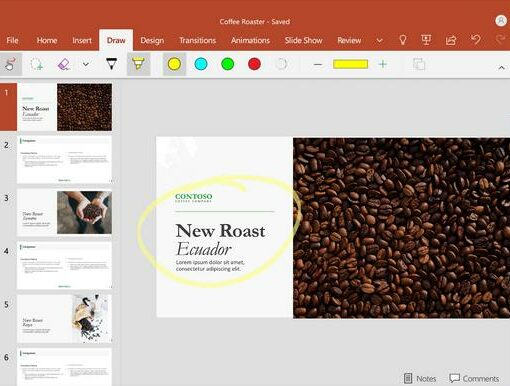Click the Share icon
The image size is (510, 386).
(x=451, y=40)
